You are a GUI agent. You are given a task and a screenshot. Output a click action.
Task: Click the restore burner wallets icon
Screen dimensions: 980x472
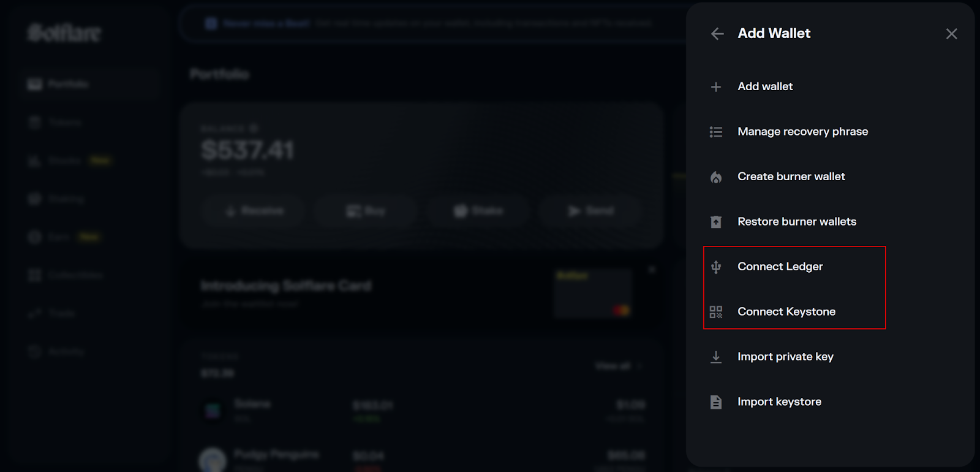(716, 222)
